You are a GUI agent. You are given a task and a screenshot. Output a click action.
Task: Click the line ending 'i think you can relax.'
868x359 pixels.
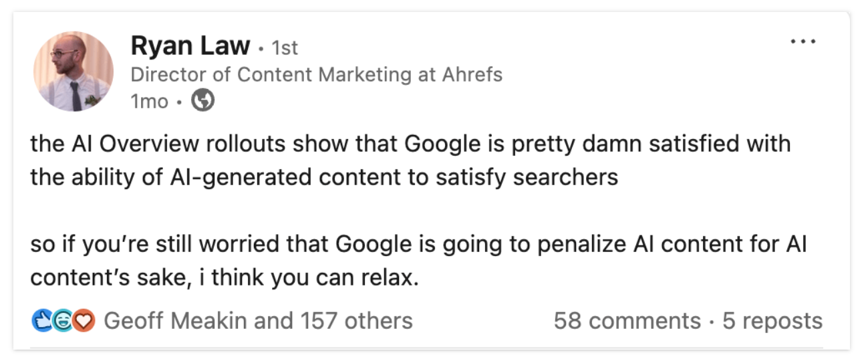(x=225, y=278)
